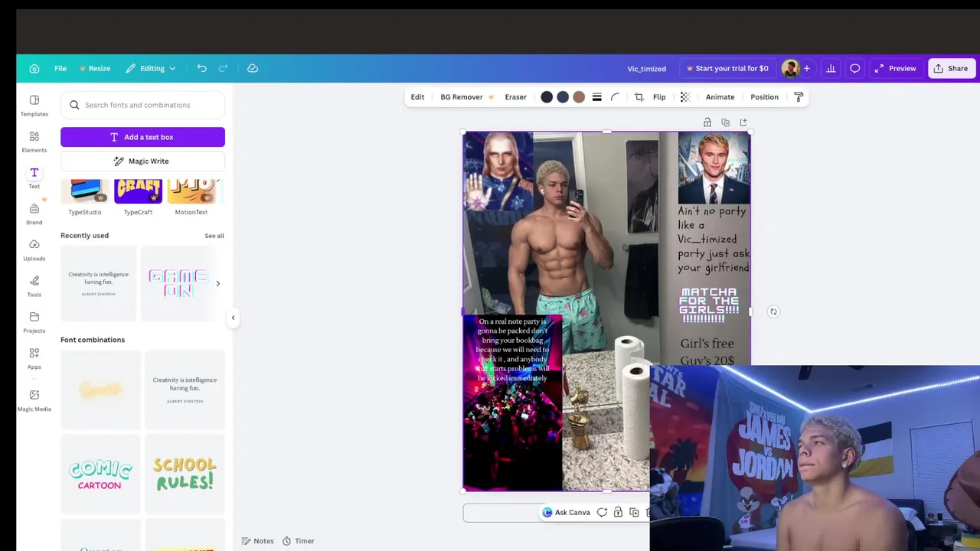Open Apps in the sidebar
This screenshot has width=980, height=551.
34,358
